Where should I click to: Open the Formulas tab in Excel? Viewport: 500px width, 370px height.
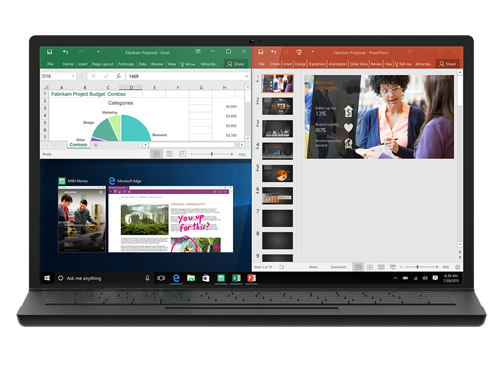click(126, 64)
